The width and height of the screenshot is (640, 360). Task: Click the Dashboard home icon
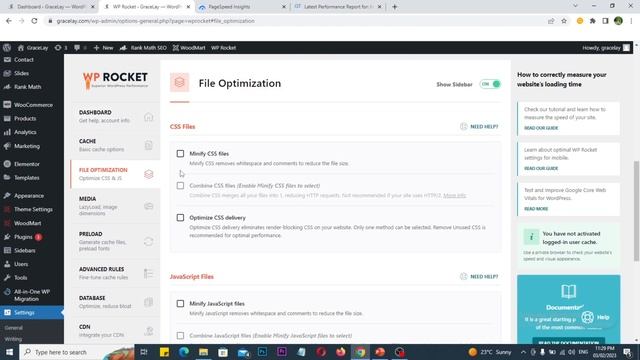coord(149,117)
